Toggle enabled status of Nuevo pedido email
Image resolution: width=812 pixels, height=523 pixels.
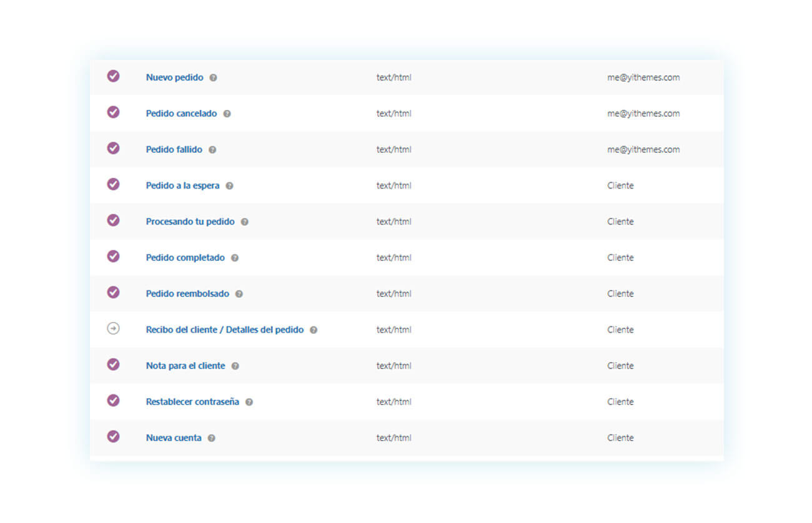click(113, 76)
